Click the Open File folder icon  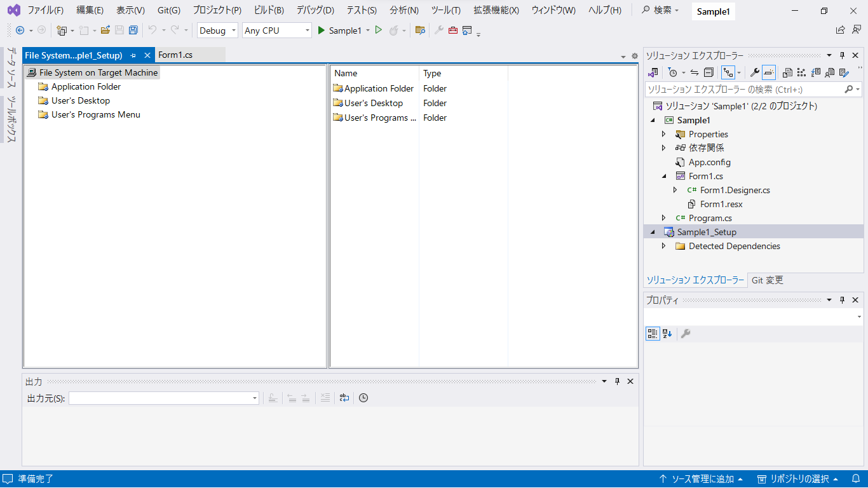tap(105, 30)
